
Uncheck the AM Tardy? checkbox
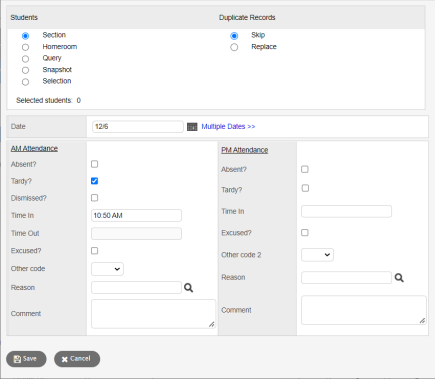click(x=95, y=181)
